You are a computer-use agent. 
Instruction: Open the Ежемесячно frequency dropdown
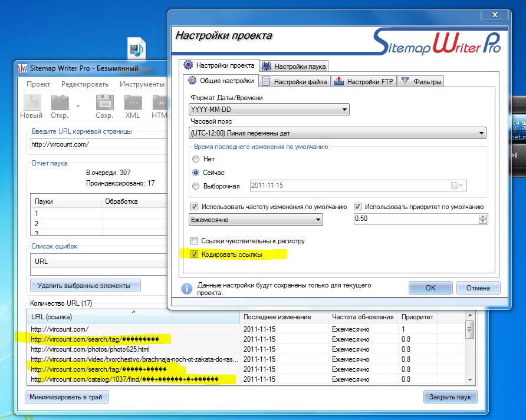pos(256,220)
